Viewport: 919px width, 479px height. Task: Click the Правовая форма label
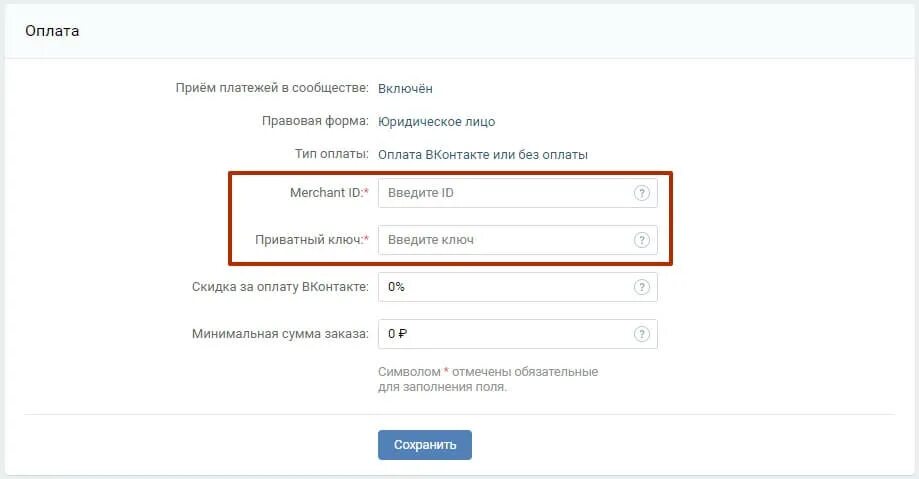(x=315, y=121)
